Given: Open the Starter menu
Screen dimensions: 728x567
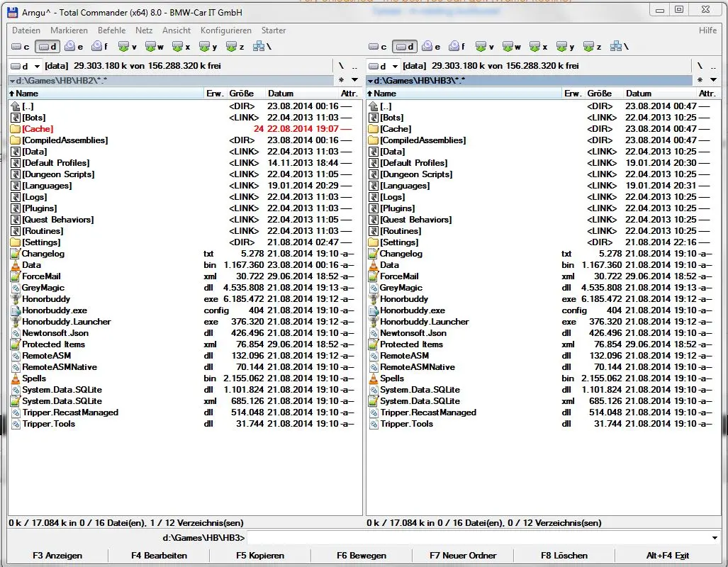Looking at the screenshot, I should pyautogui.click(x=274, y=30).
